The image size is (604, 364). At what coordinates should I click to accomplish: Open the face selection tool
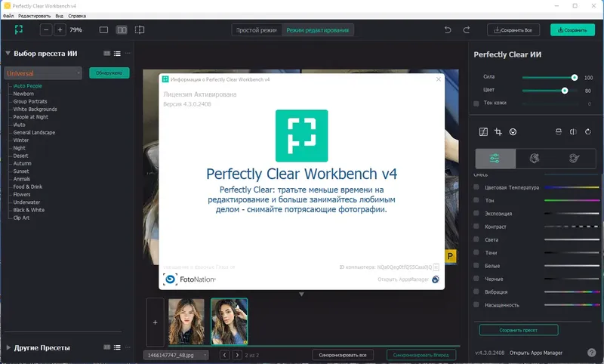tap(513, 131)
